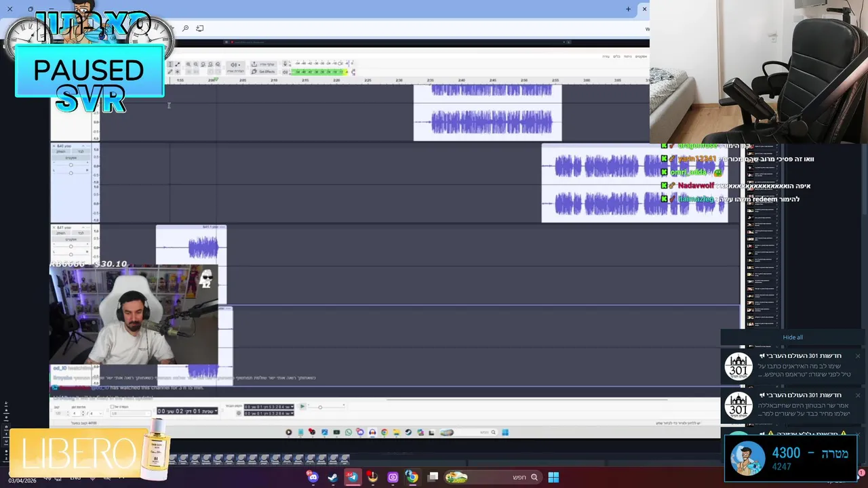Click the Task View icon in taskbar
Viewport: 868px width, 488px height.
433,477
